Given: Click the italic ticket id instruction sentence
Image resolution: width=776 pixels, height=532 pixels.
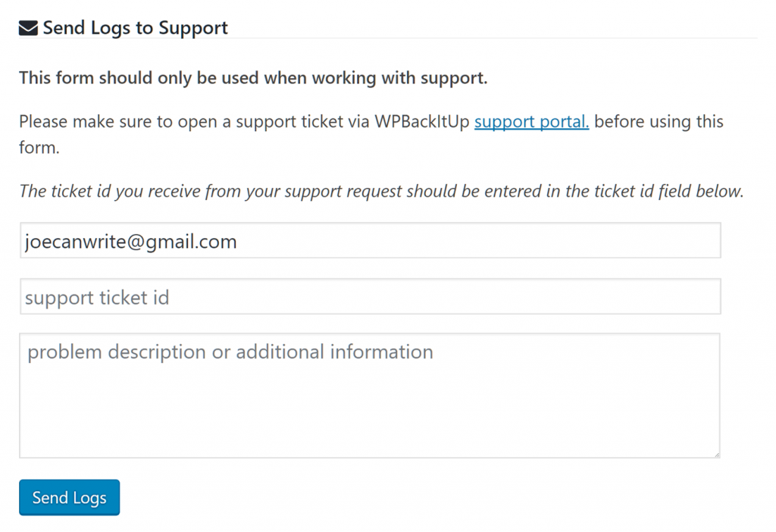Looking at the screenshot, I should [x=381, y=191].
